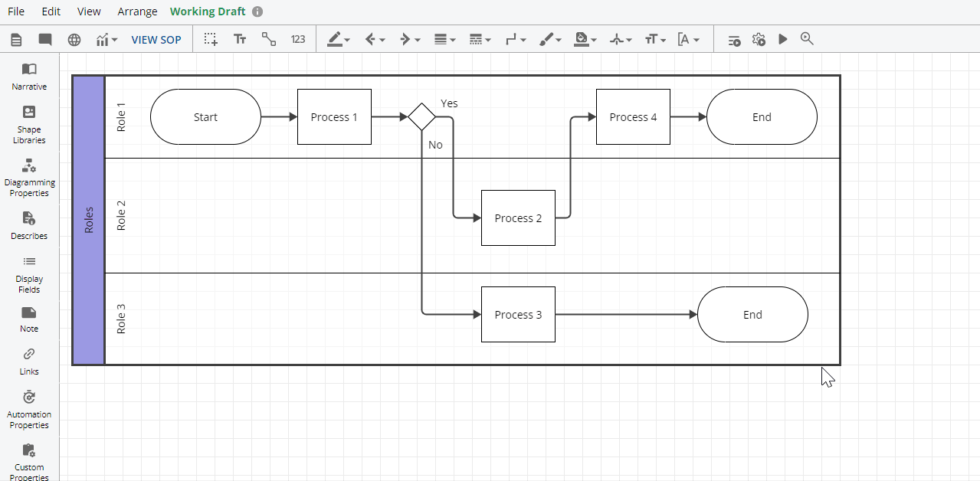Open the Arrange menu
This screenshot has width=980, height=481.
(137, 11)
